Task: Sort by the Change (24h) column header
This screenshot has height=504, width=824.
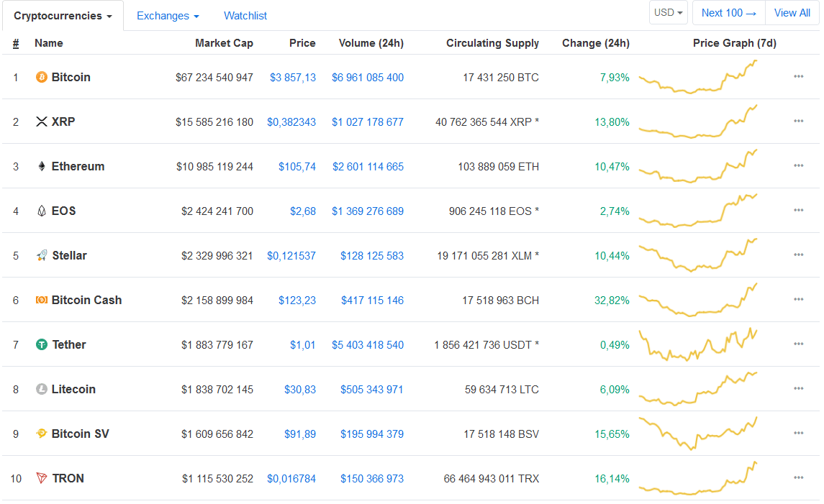Action: pos(595,43)
